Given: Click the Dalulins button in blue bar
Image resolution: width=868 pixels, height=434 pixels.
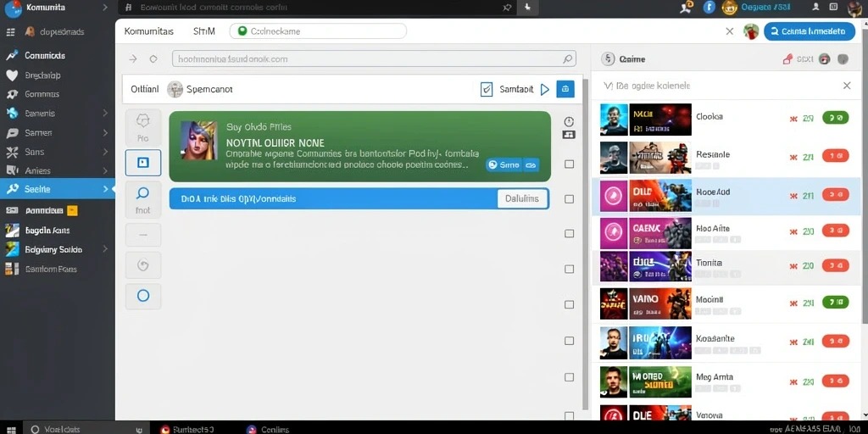Looking at the screenshot, I should click(x=522, y=198).
